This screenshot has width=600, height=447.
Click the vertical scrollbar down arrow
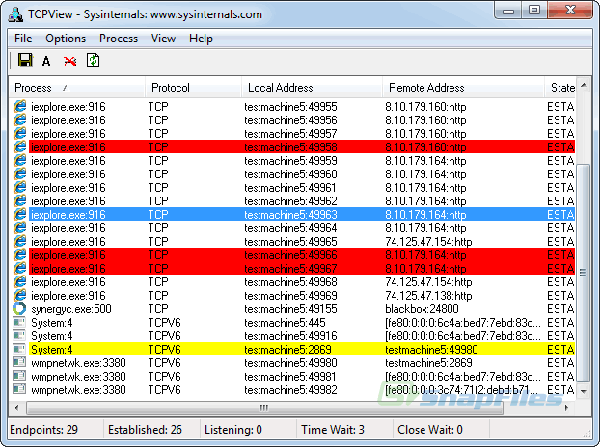pos(584,392)
